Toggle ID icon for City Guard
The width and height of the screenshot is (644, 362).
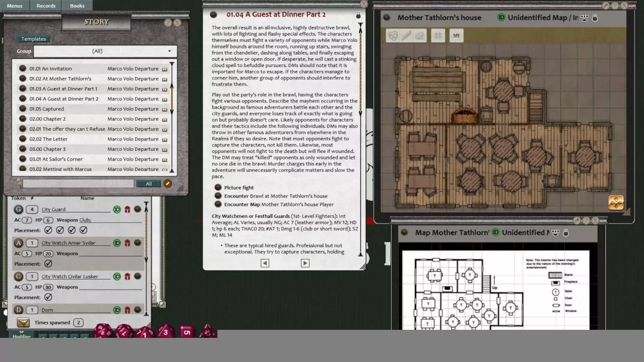pyautogui.click(x=117, y=209)
